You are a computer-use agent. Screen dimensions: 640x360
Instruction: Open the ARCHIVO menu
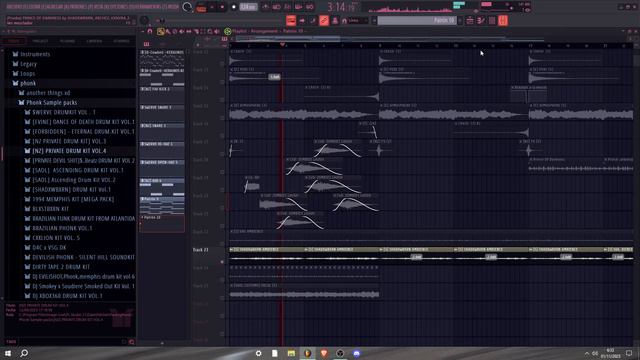16,7
